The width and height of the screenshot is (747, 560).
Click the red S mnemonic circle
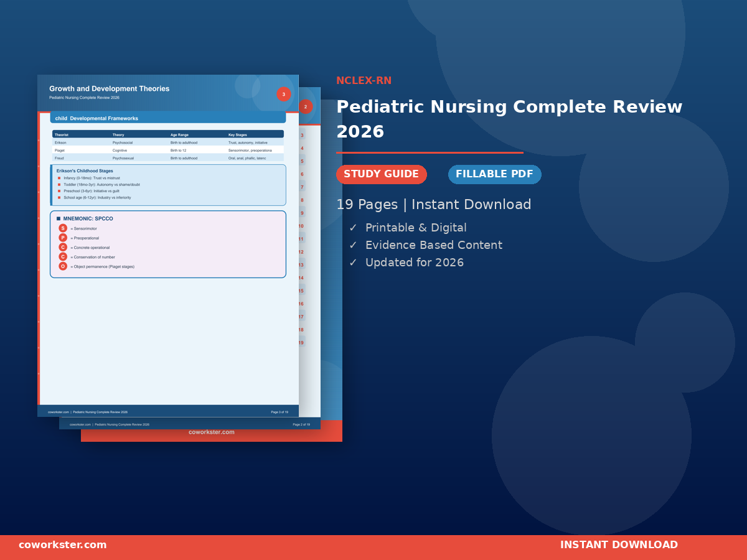point(63,228)
